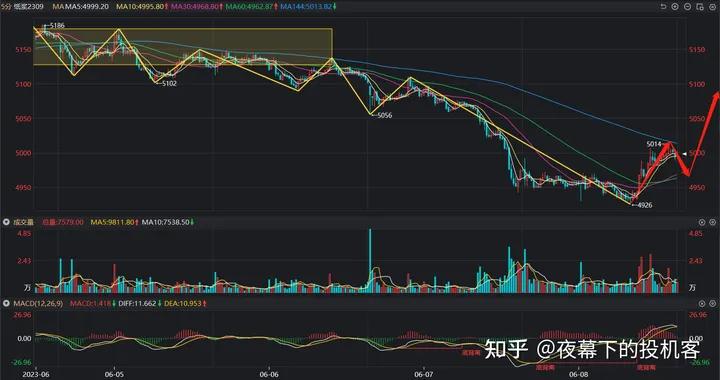
Task: Click the 2023-06 date on time axis
Action: point(37,374)
